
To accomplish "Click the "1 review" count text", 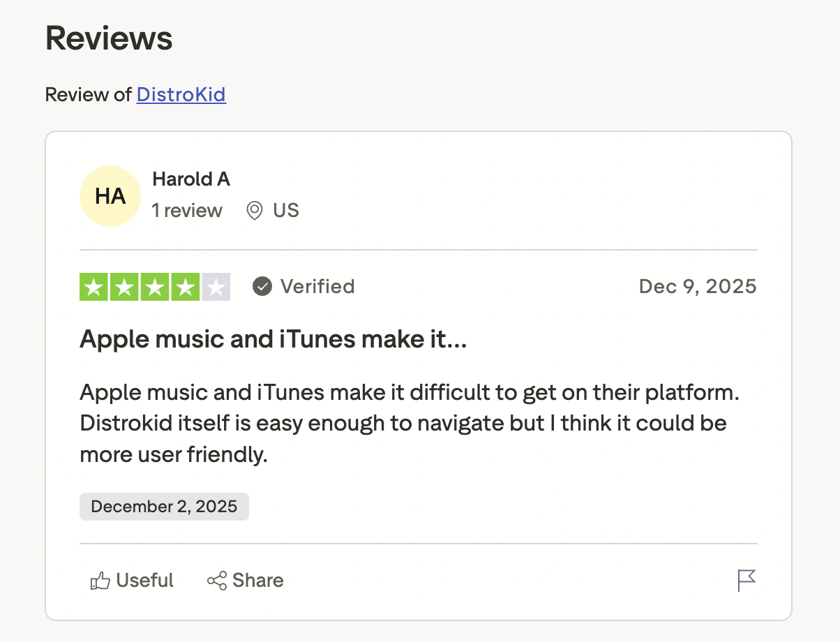I will [187, 211].
